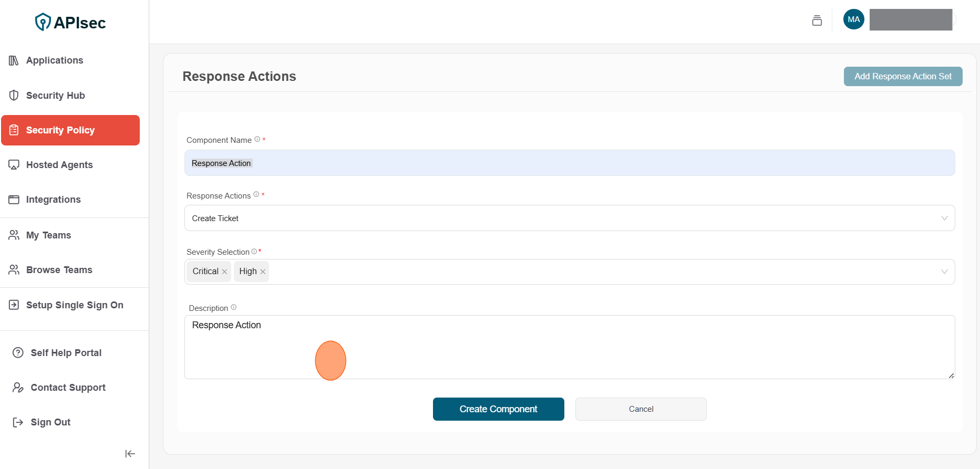This screenshot has width=980, height=469.
Task: Click the Severity Selection info icon
Action: click(x=254, y=252)
